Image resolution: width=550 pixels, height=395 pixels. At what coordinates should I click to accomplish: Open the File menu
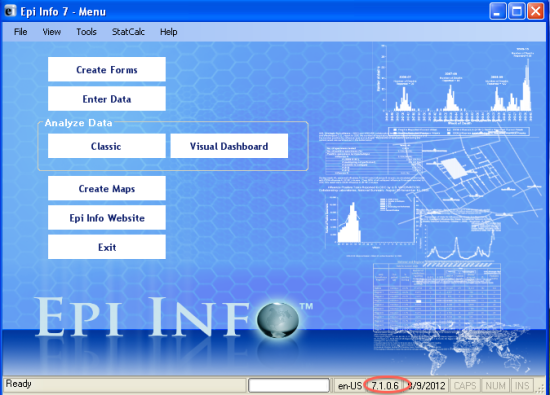[20, 32]
